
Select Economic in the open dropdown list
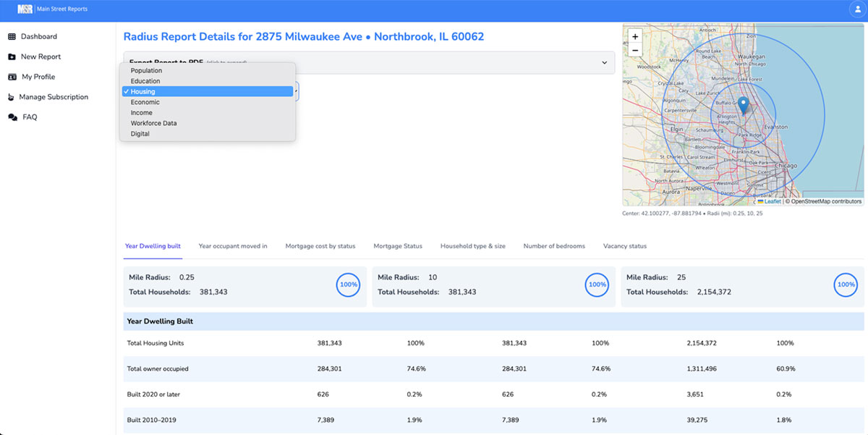pyautogui.click(x=144, y=101)
